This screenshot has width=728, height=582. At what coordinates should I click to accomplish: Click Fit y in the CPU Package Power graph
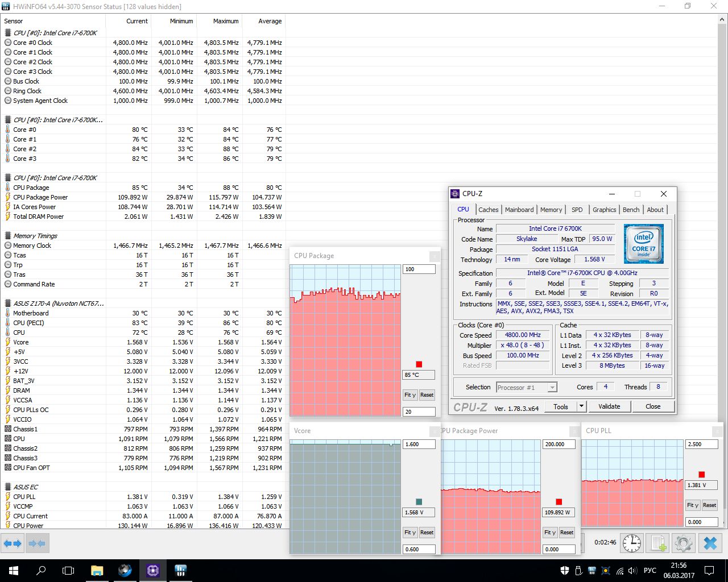click(x=550, y=533)
